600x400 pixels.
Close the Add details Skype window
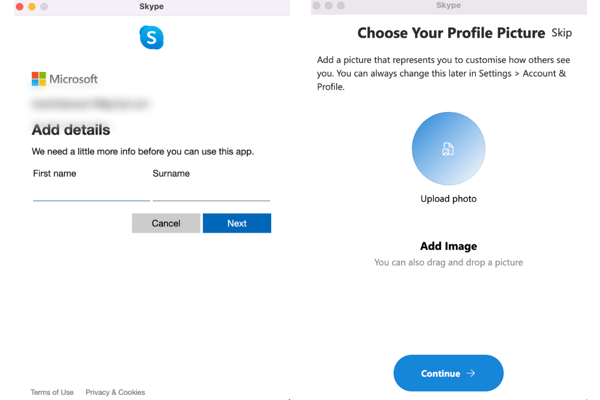[19, 7]
